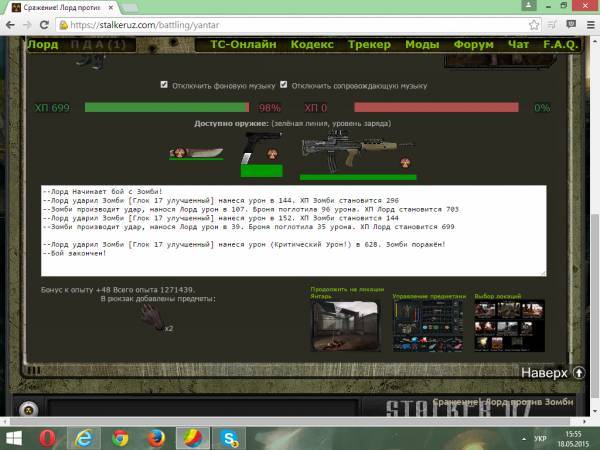Open Opera from the taskbar
Screen dimensions: 600x450
[48, 437]
